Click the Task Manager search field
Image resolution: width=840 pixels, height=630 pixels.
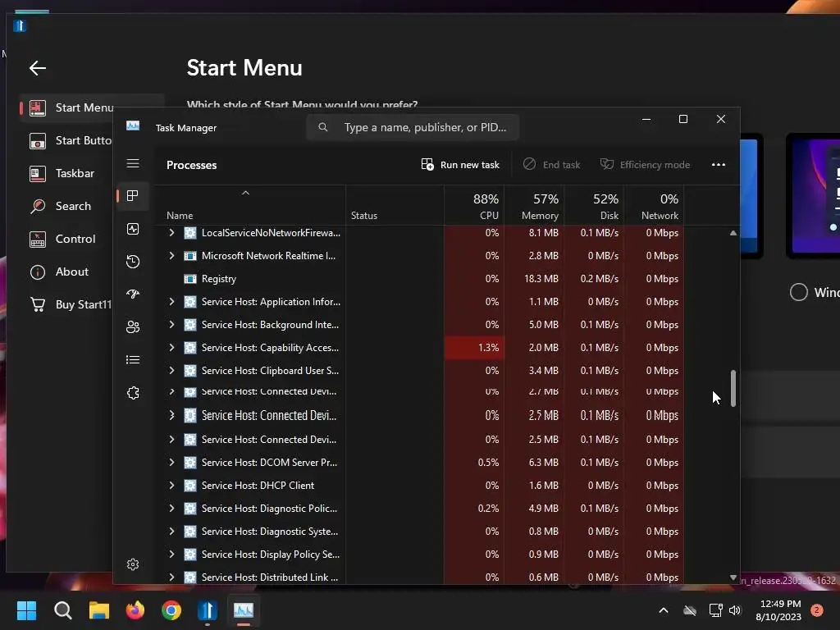click(413, 127)
